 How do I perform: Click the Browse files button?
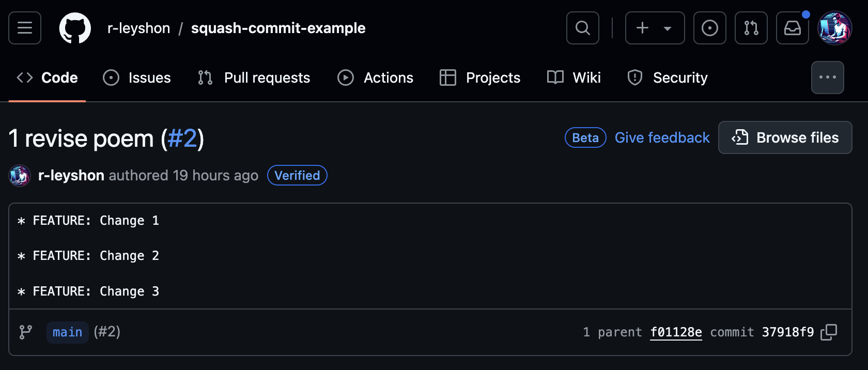pyautogui.click(x=785, y=137)
